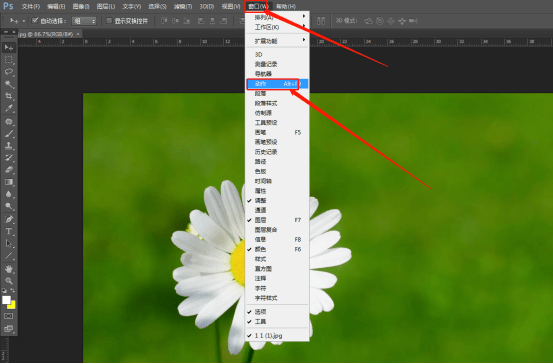The height and width of the screenshot is (364, 553).
Task: Select the Zoom tool in toolbox
Action: 9,281
